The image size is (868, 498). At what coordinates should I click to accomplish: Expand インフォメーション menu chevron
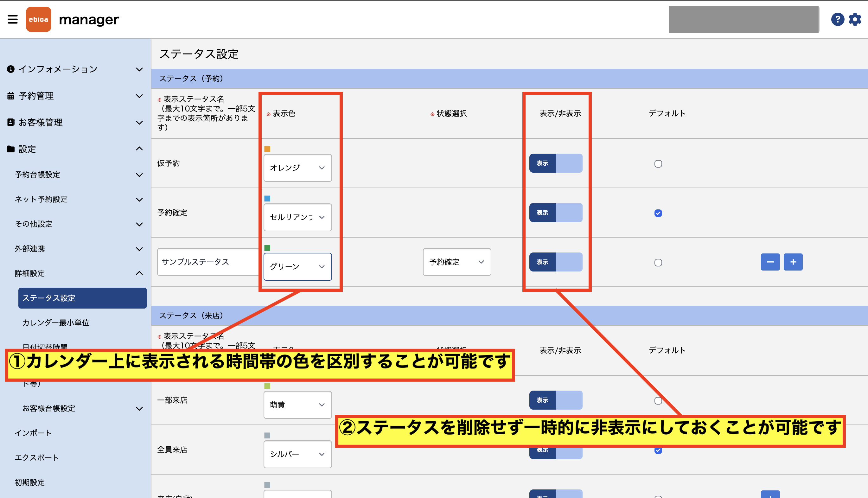coord(139,69)
